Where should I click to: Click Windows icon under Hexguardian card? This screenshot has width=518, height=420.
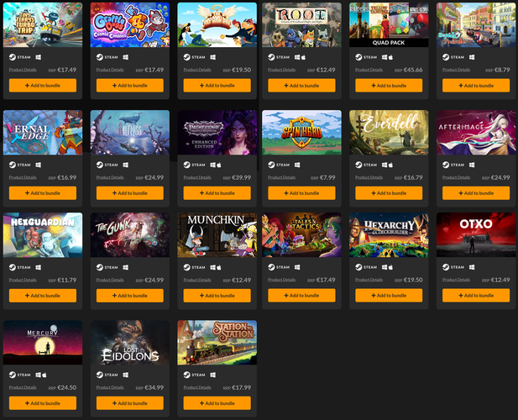tap(39, 267)
